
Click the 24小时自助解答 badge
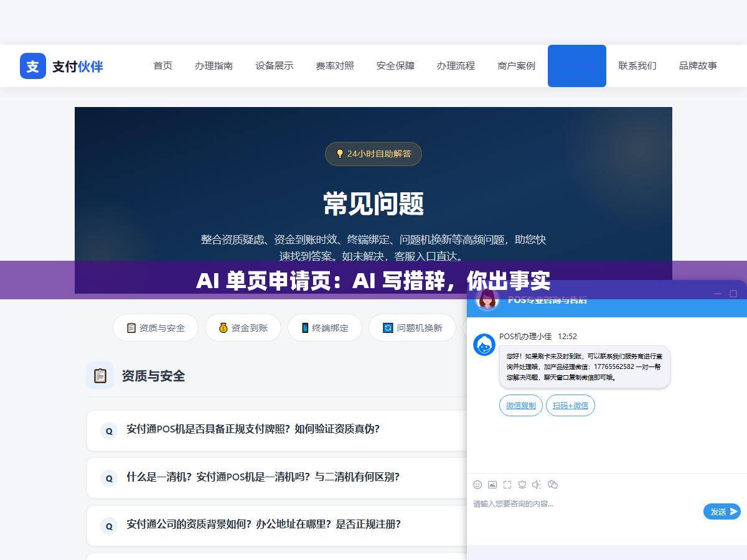pyautogui.click(x=374, y=154)
